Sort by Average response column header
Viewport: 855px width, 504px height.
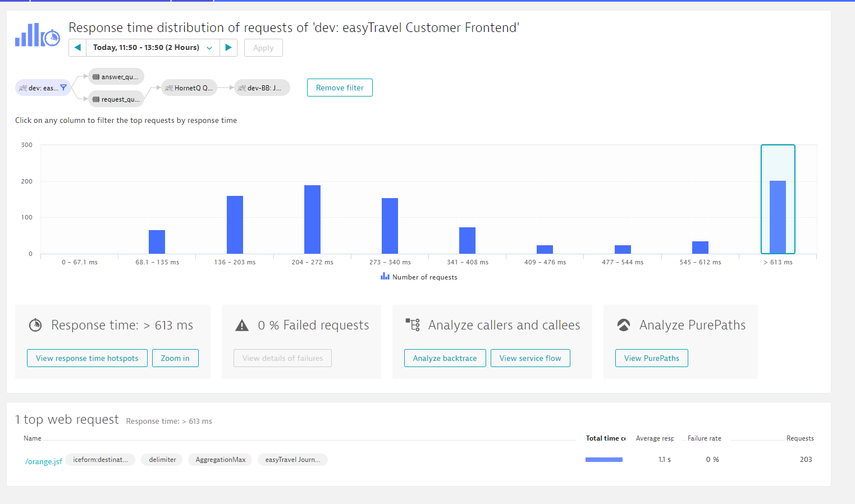tap(655, 438)
